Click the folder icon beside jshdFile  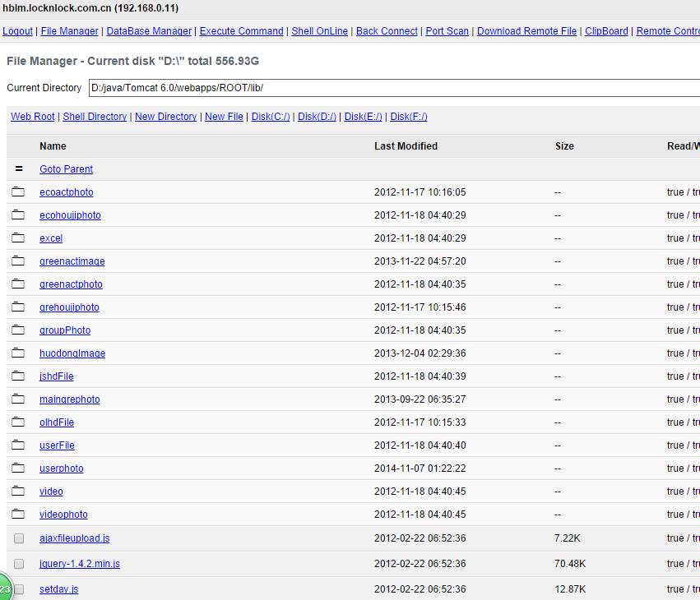point(18,376)
